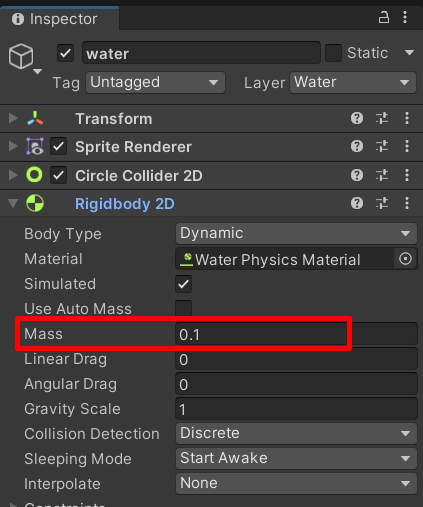423x507 pixels.
Task: Open Transform component help icon
Action: click(x=357, y=118)
